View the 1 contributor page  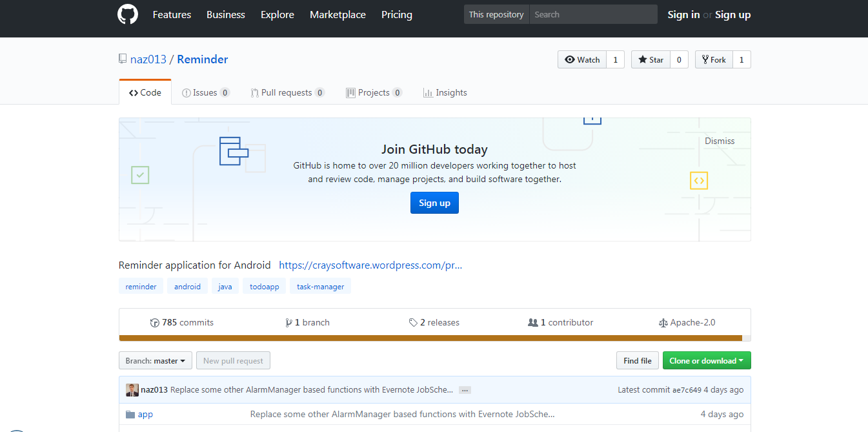[561, 322]
